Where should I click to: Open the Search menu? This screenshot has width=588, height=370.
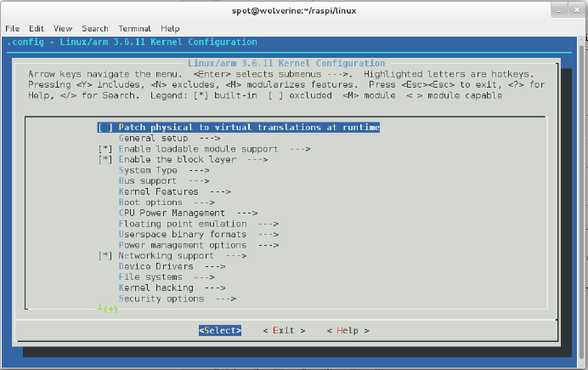point(95,29)
